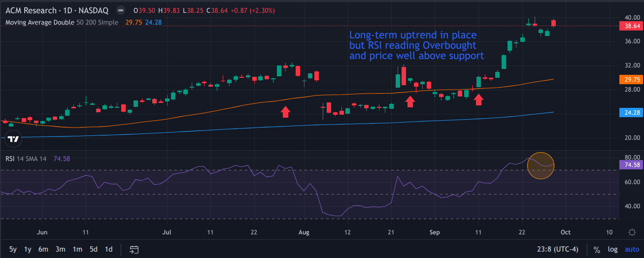Viewport: 644px width, 258px height.
Task: Click the orange 29.75 moving average price label
Action: point(630,79)
